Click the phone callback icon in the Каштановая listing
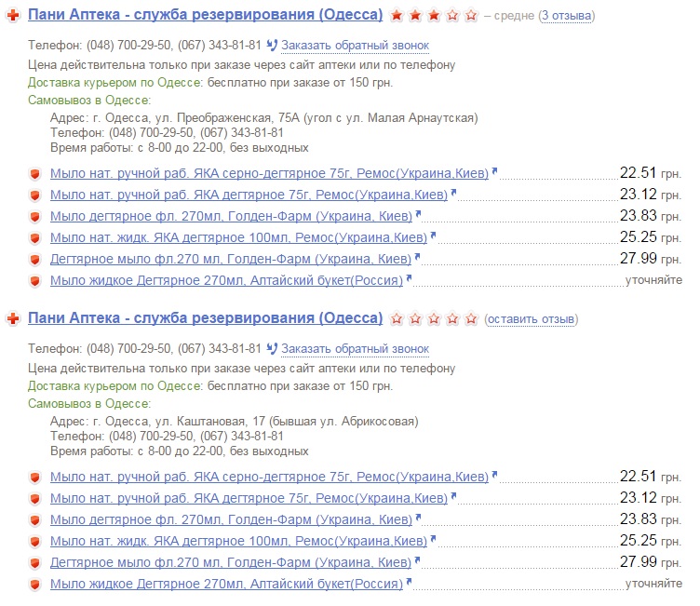The image size is (700, 606). pyautogui.click(x=272, y=348)
